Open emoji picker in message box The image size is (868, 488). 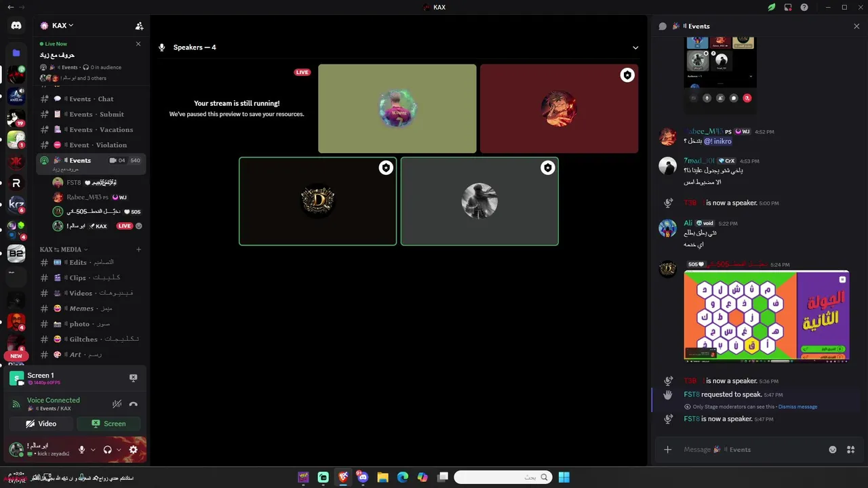point(833,449)
